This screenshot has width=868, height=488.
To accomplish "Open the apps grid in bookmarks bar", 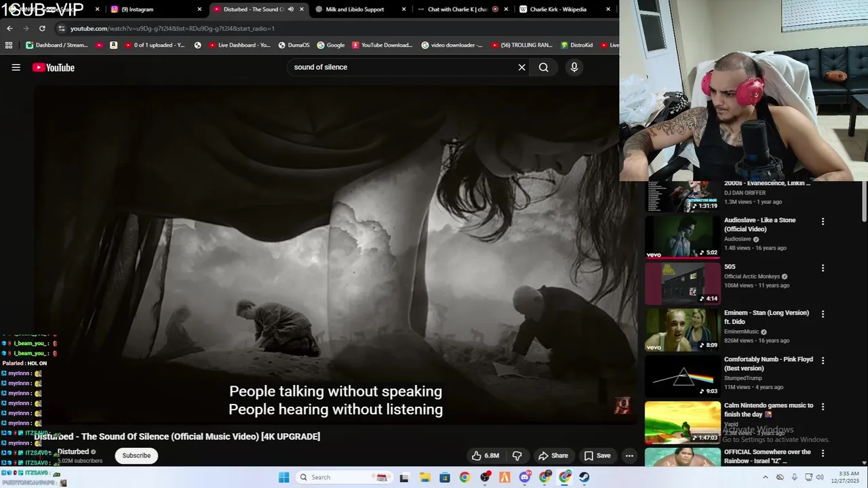I will pyautogui.click(x=9, y=45).
